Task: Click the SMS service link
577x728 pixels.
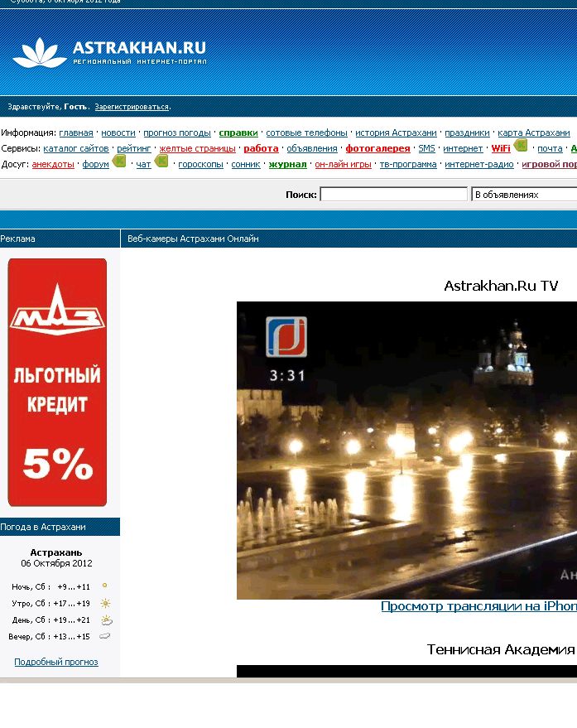Action: click(426, 148)
